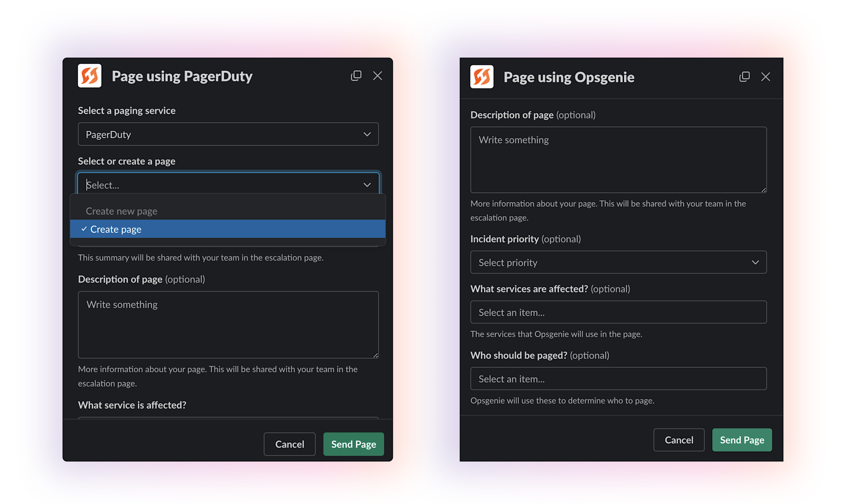Focus the PagerDuty description text area

coord(228,325)
